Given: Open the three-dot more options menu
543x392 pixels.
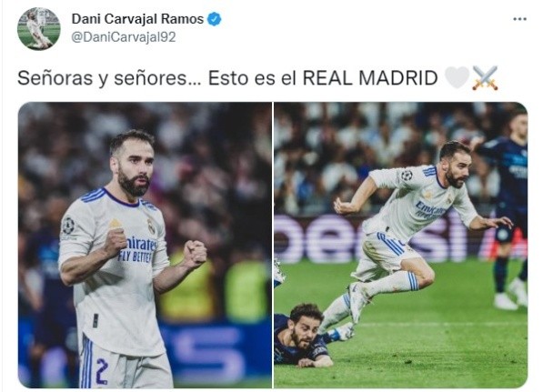Looking at the screenshot, I should [519, 19].
